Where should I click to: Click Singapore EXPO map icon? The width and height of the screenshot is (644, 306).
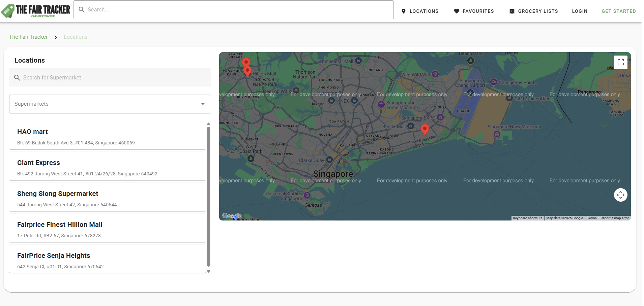(x=440, y=117)
